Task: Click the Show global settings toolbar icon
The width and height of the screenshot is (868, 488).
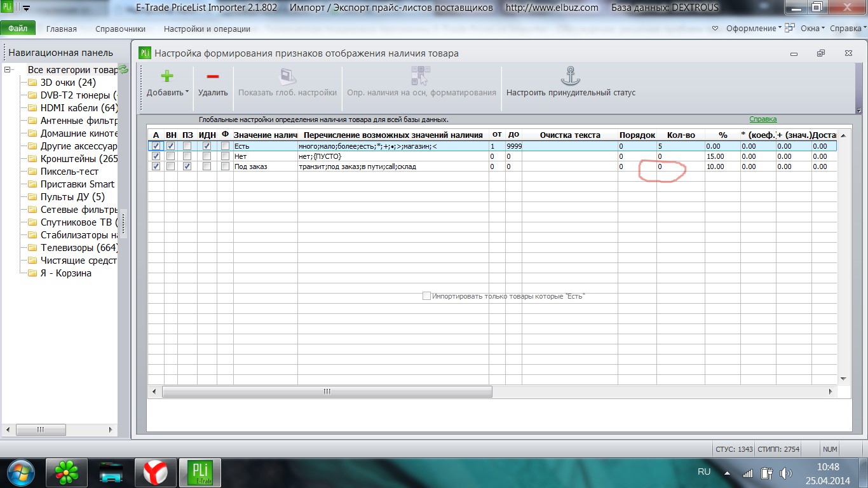Action: tap(287, 76)
